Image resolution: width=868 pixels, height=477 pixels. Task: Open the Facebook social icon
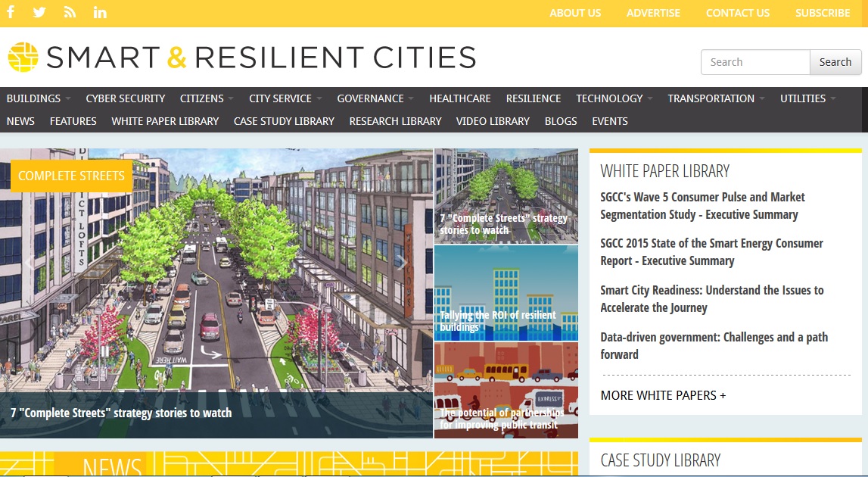(11, 11)
